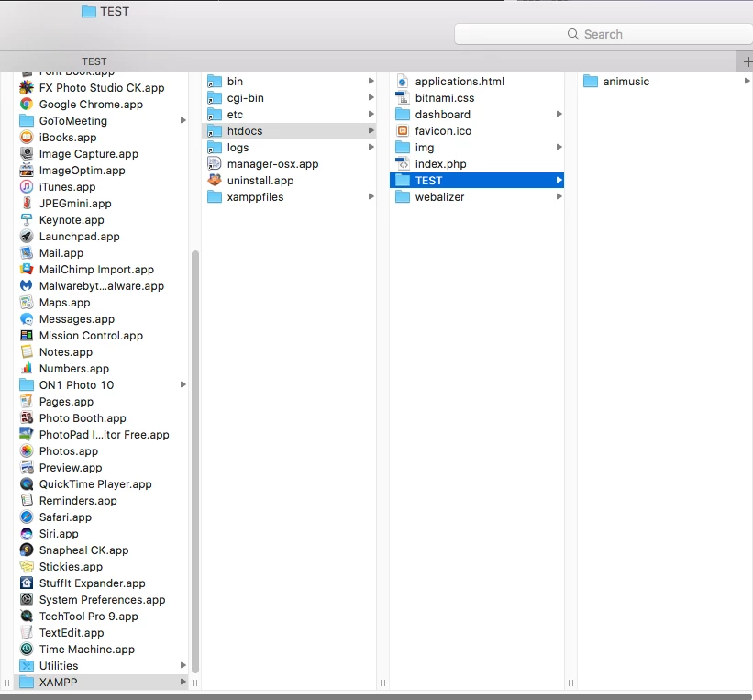This screenshot has height=700, width=753.
Task: Select the animusic folder
Action: [665, 82]
